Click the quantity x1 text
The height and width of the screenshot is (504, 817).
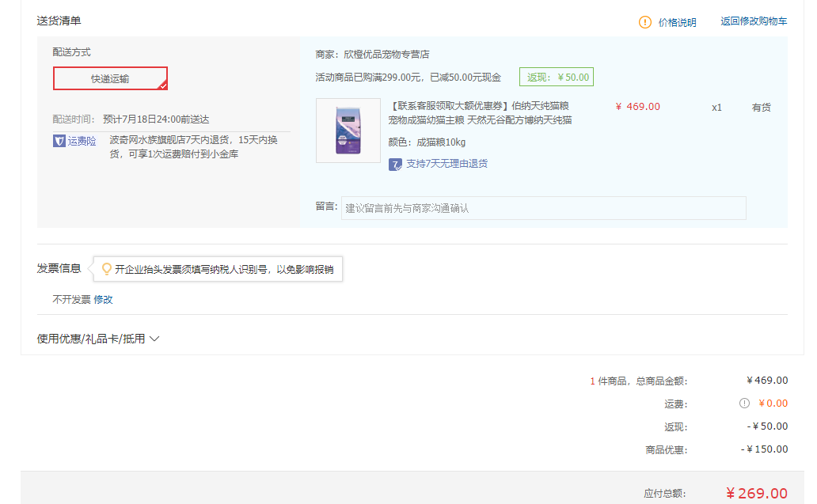click(x=717, y=108)
